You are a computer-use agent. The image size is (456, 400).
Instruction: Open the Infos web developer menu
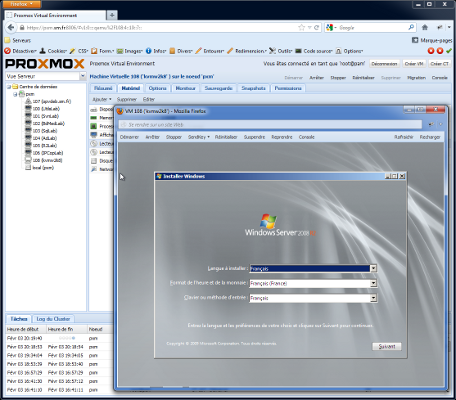(156, 51)
